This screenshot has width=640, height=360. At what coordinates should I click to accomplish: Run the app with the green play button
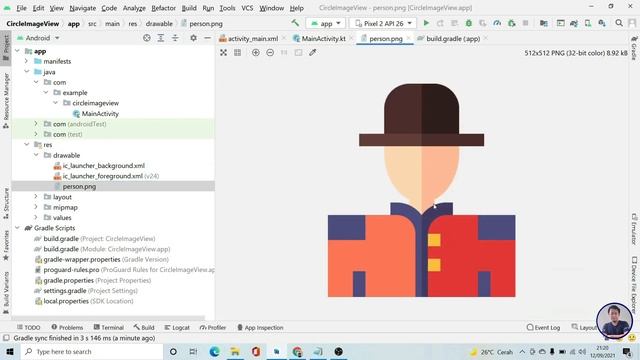click(x=426, y=23)
